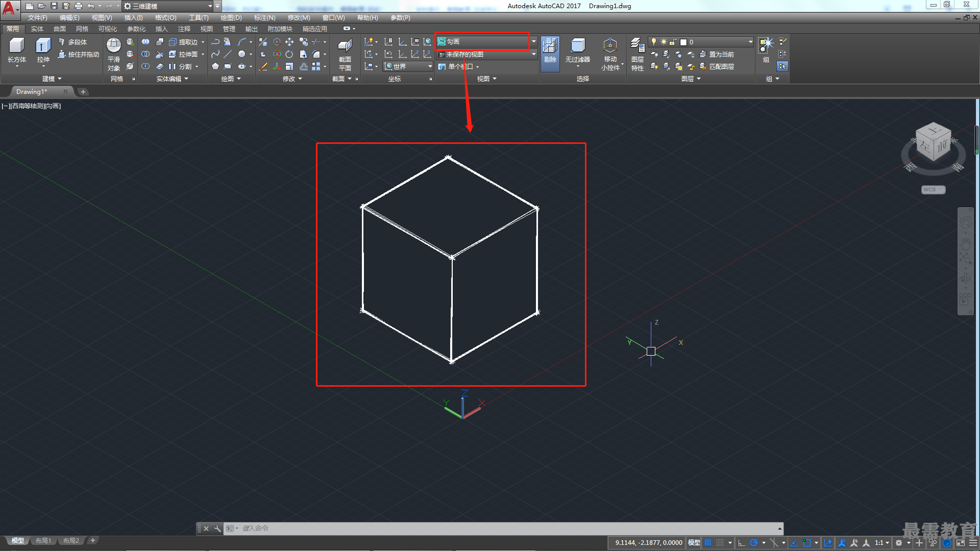980x551 pixels.
Task: Click the Plot/Print icon in the quick access toolbar
Action: pos(78,6)
